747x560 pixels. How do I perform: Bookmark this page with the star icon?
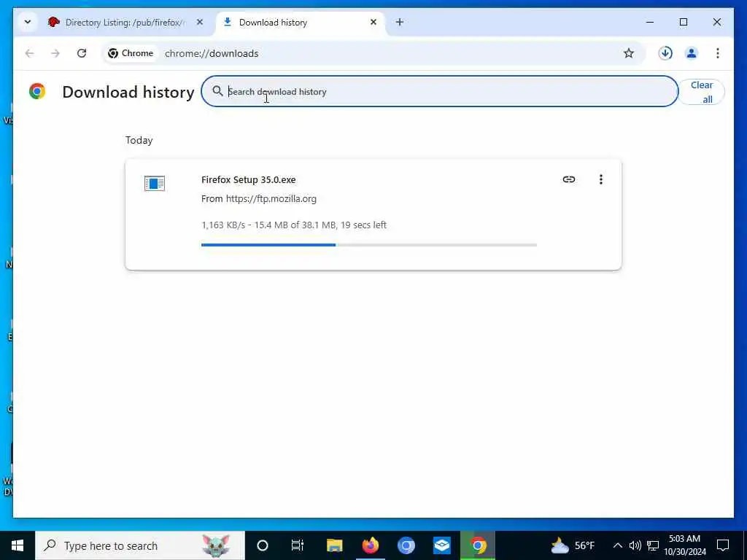(628, 53)
